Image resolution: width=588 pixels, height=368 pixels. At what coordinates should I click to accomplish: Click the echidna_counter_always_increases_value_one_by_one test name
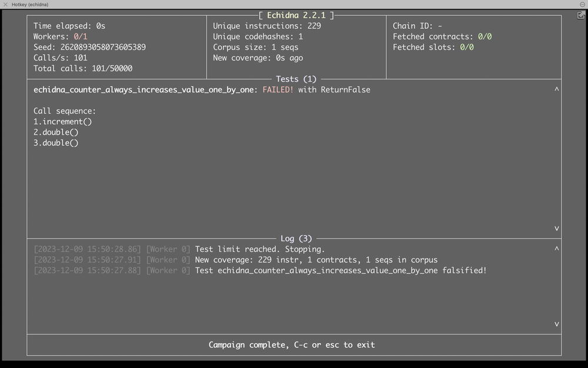tap(143, 89)
